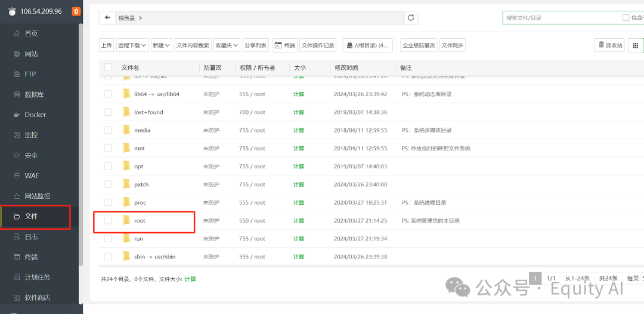Viewport: 644px width, 314px height.
Task: Check the root row checkbox
Action: 108,221
